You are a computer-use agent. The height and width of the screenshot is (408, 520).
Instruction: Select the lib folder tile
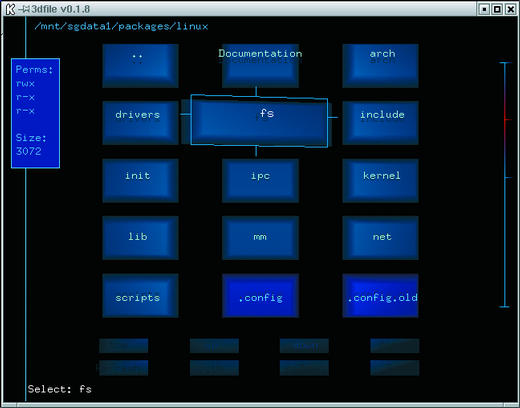(x=140, y=238)
